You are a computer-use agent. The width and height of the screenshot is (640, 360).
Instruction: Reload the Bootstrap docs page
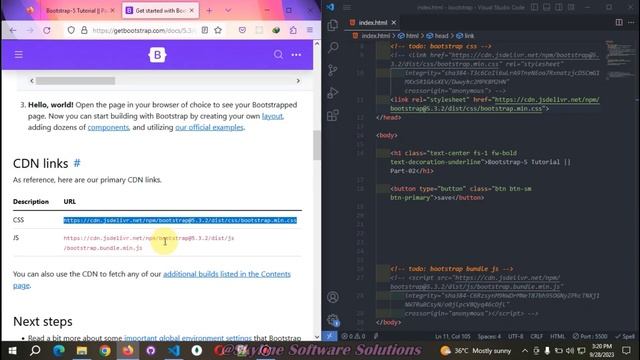[x=47, y=30]
